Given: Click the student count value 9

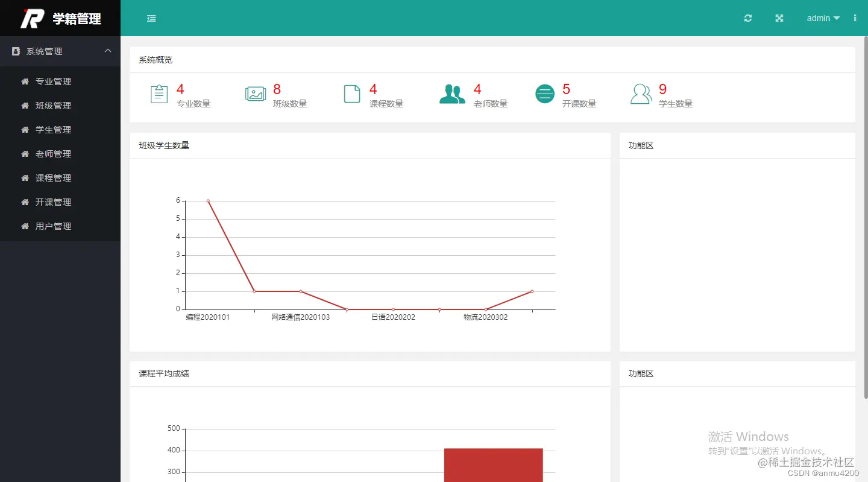Looking at the screenshot, I should point(663,89).
